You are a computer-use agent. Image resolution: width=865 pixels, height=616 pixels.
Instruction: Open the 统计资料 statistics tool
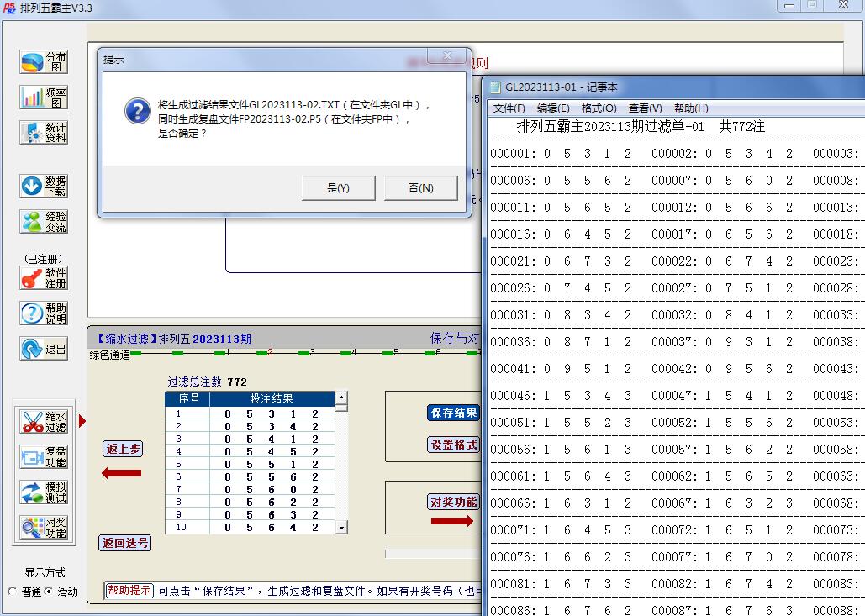click(42, 132)
